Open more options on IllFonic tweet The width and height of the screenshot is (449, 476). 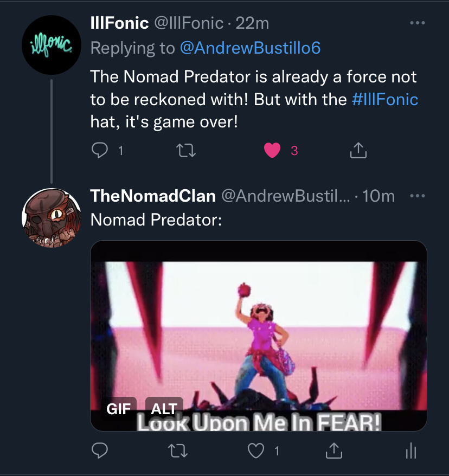click(417, 23)
